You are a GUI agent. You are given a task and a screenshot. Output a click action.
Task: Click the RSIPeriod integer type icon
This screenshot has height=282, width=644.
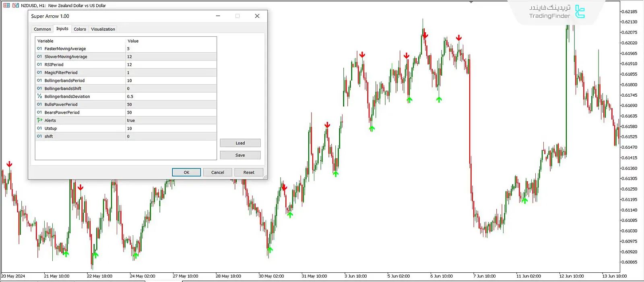39,64
